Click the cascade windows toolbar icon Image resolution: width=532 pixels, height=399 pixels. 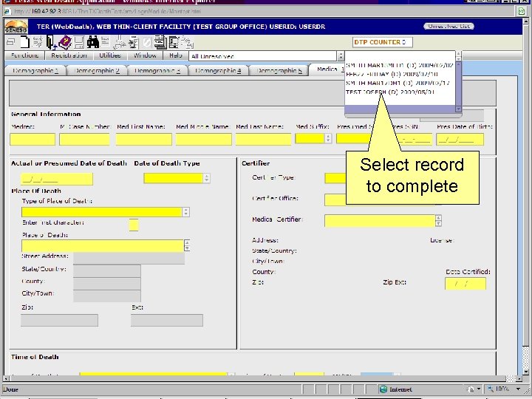(x=11, y=42)
